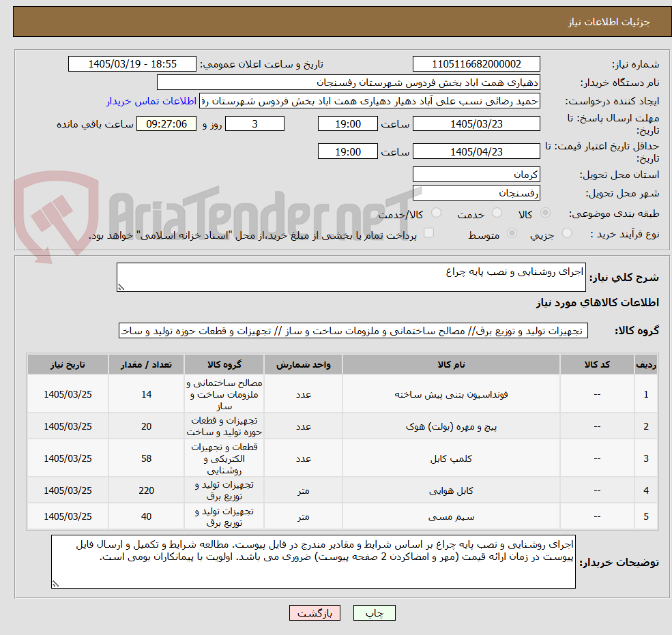This screenshot has height=635, width=672.
Task: Click the remaining time field 09:27:06
Action: point(166,124)
